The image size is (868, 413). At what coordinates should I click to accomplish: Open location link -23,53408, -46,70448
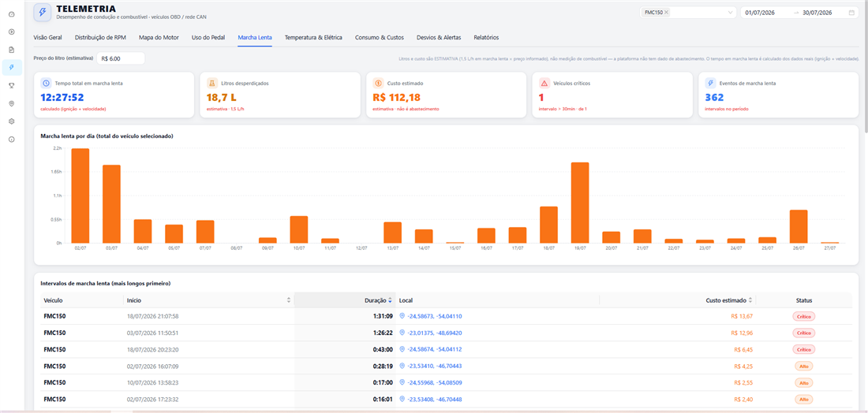coord(435,399)
